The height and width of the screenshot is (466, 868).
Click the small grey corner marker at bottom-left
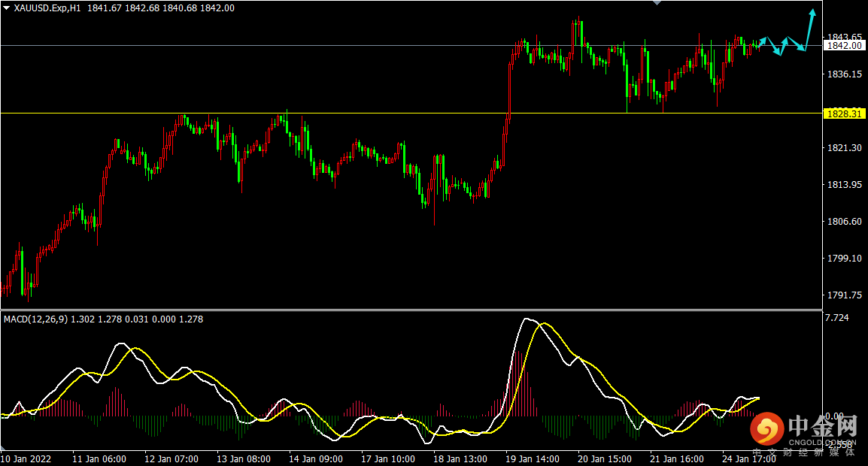click(3, 448)
